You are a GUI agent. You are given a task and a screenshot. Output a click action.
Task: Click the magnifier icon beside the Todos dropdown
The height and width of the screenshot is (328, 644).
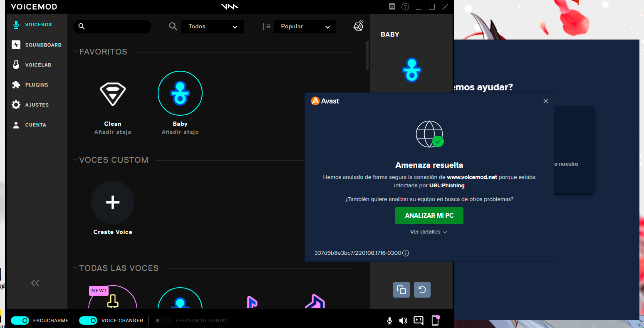[173, 27]
